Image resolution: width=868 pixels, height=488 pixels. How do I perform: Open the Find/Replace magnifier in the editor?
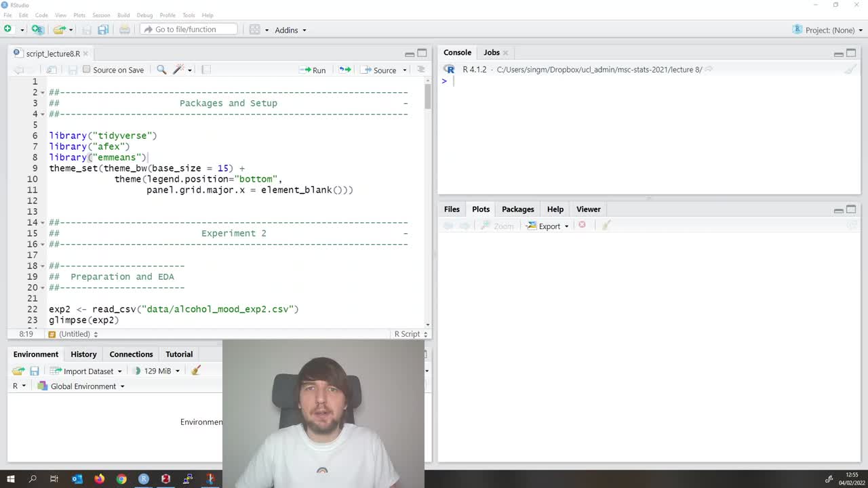pos(162,70)
